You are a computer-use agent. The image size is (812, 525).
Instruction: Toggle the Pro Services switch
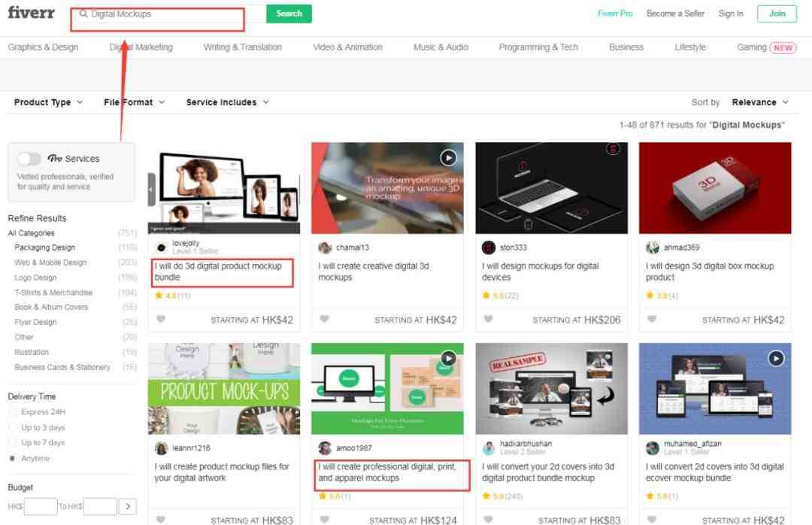29,159
